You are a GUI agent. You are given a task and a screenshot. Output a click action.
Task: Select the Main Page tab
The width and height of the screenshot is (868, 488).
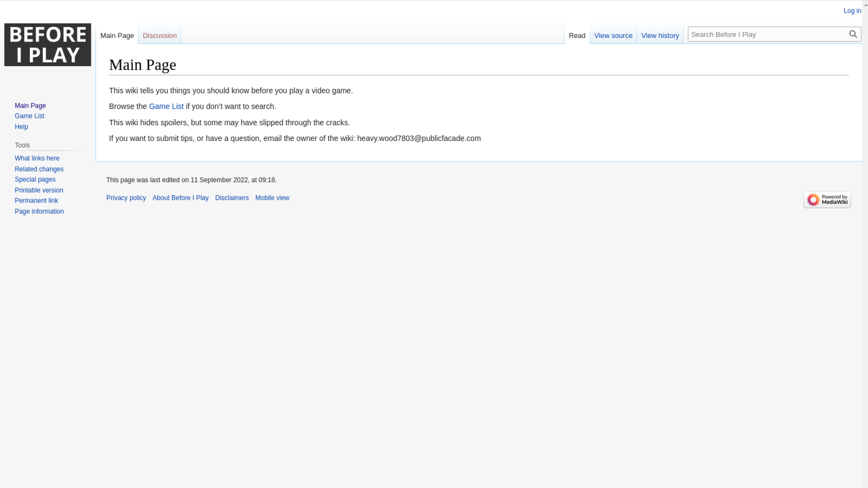[117, 35]
